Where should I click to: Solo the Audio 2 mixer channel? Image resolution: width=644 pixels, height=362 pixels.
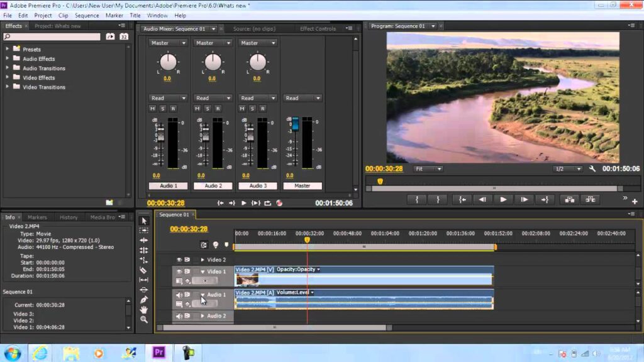(x=208, y=108)
